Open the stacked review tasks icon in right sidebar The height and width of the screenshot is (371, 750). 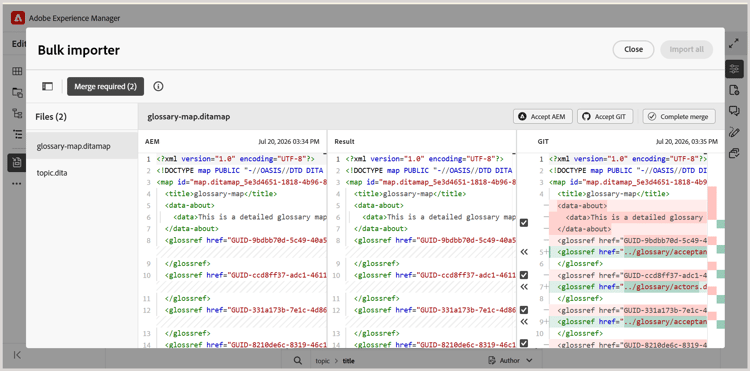(x=734, y=153)
